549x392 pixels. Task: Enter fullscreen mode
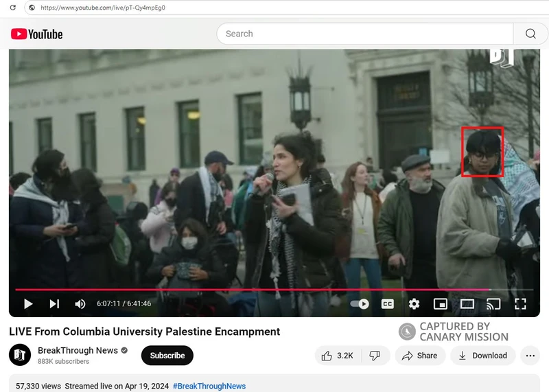(x=520, y=303)
